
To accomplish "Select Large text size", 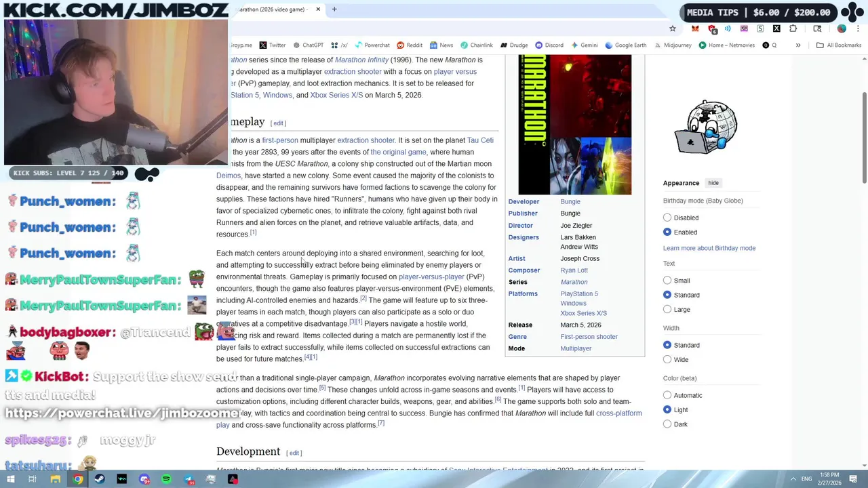I will (667, 309).
